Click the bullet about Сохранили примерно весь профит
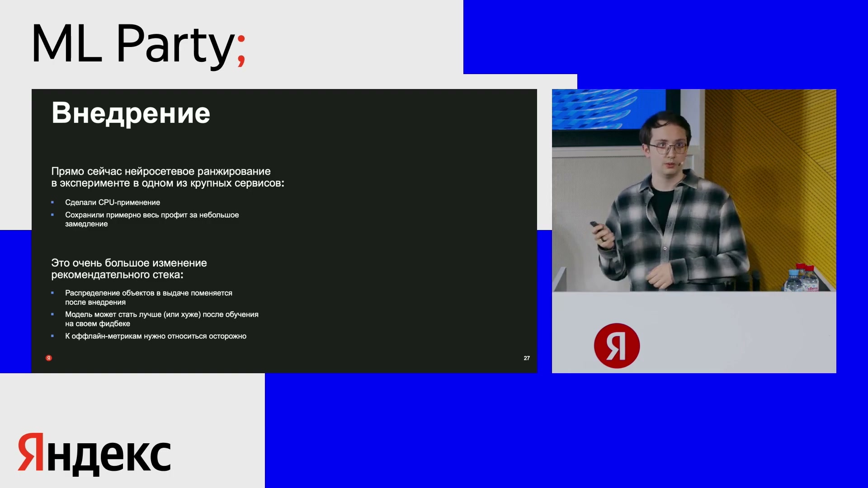 (x=152, y=219)
